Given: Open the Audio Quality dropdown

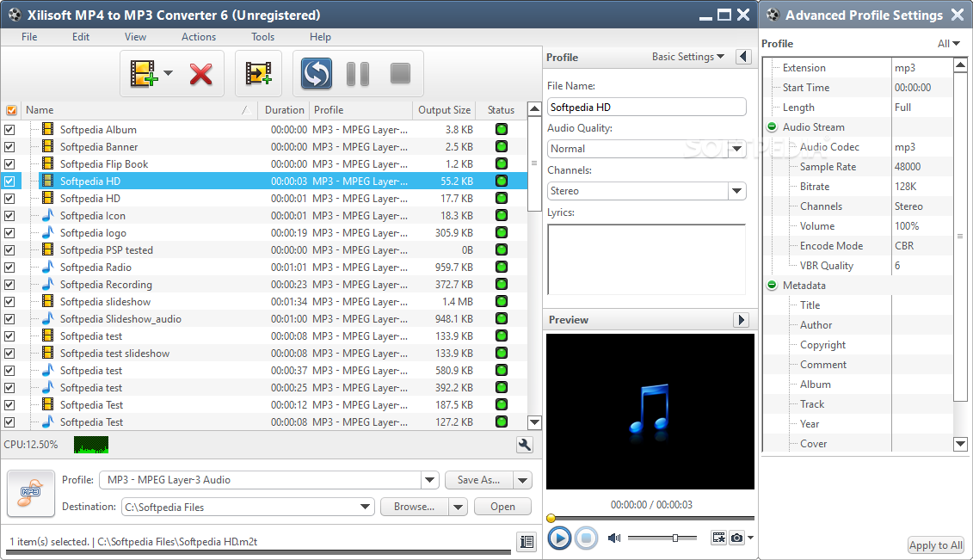Looking at the screenshot, I should tap(736, 149).
